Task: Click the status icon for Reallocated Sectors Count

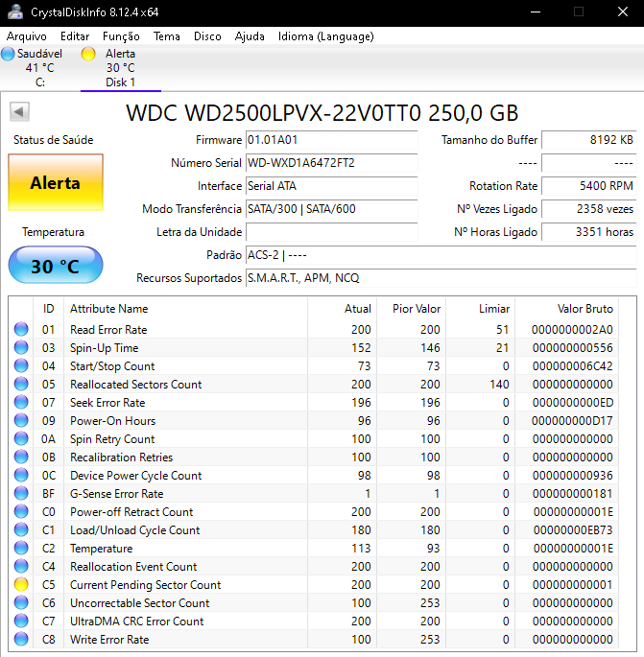Action: [21, 384]
